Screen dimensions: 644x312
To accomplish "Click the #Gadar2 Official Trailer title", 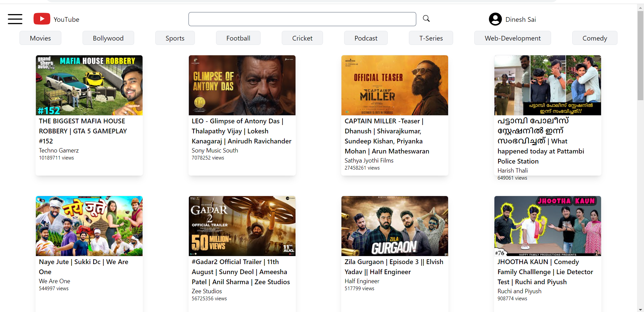I will [241, 272].
